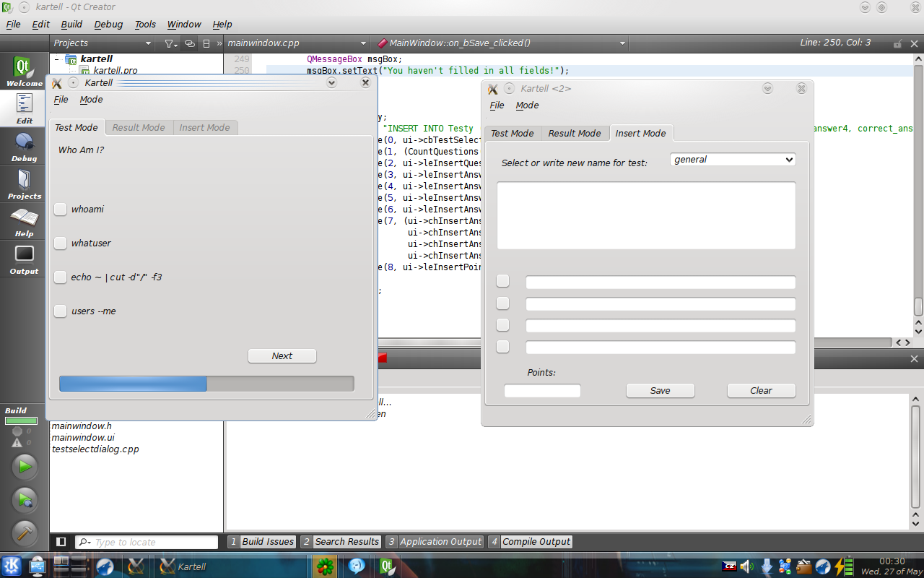Select mainwindow.ui in project tree

click(x=83, y=438)
